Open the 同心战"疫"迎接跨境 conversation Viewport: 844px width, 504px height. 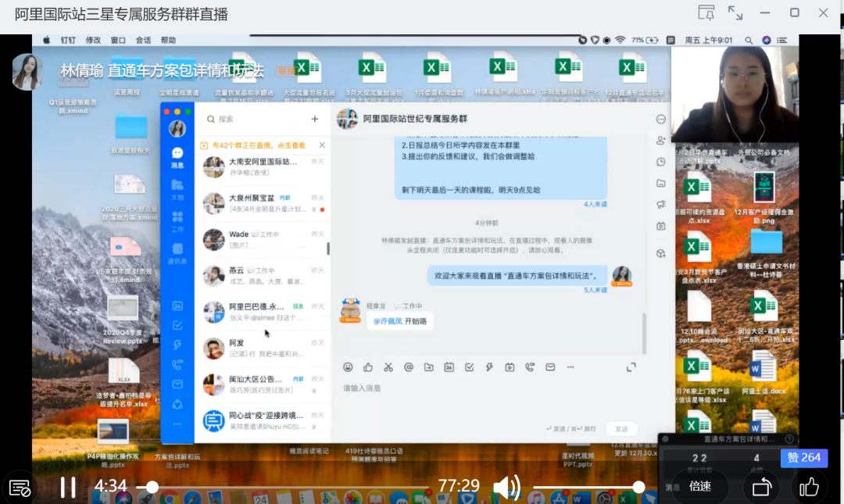pyautogui.click(x=263, y=420)
